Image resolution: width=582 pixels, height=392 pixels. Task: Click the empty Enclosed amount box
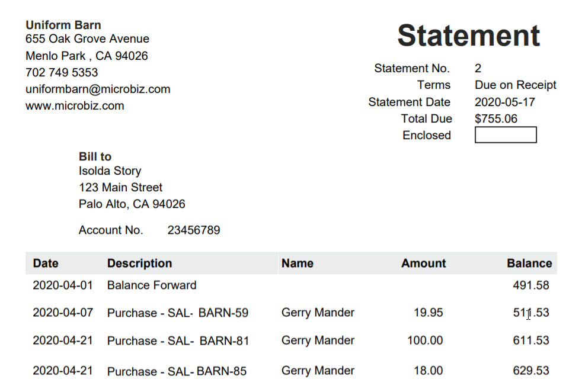point(506,134)
